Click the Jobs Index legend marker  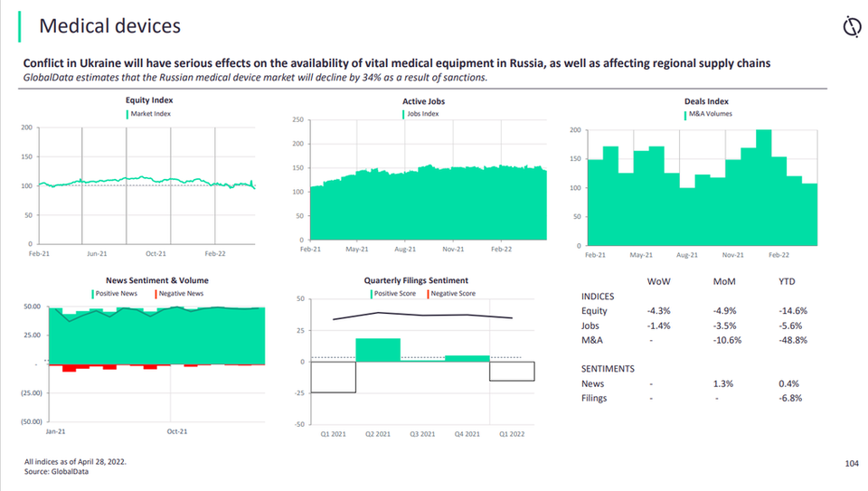pos(404,114)
